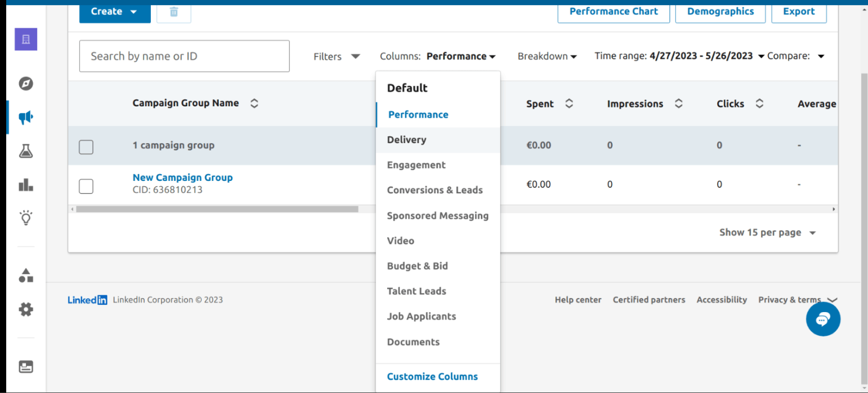The image size is (868, 393).
Task: Sort by Campaign Group Name arrows
Action: pyautogui.click(x=254, y=103)
